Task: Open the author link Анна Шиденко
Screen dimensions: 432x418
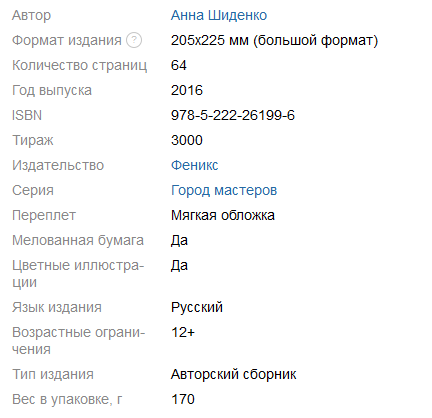Action: pyautogui.click(x=219, y=15)
